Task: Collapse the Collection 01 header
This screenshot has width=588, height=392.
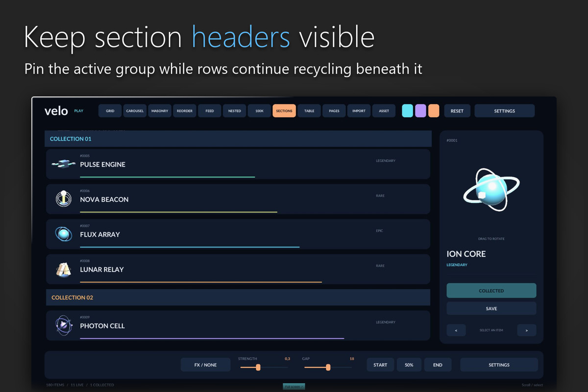Action: (x=238, y=139)
